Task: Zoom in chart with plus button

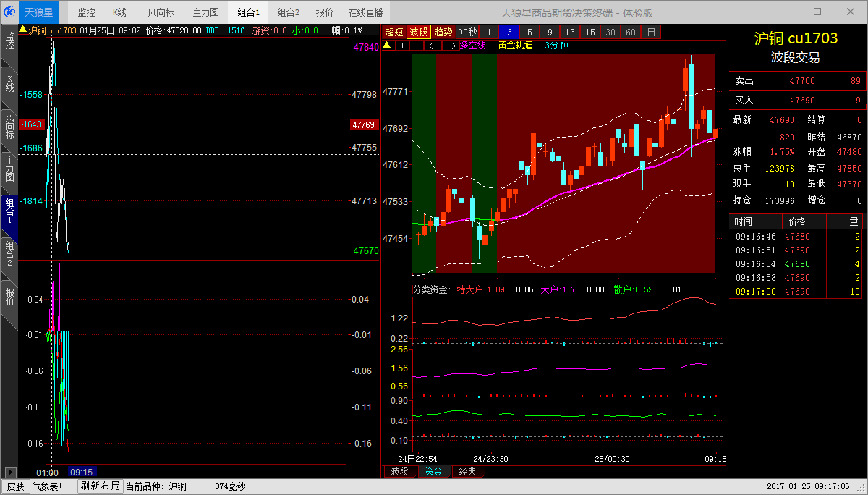Action: click(402, 46)
